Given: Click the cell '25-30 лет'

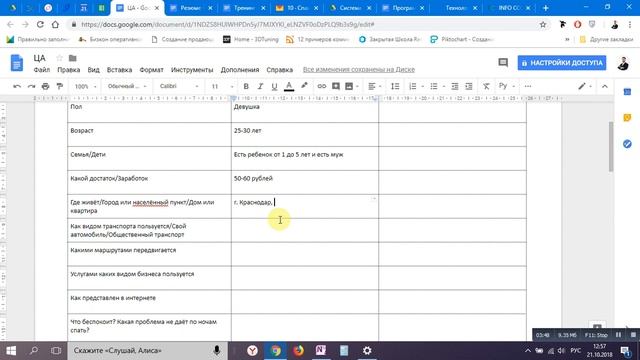Looking at the screenshot, I should (304, 134).
